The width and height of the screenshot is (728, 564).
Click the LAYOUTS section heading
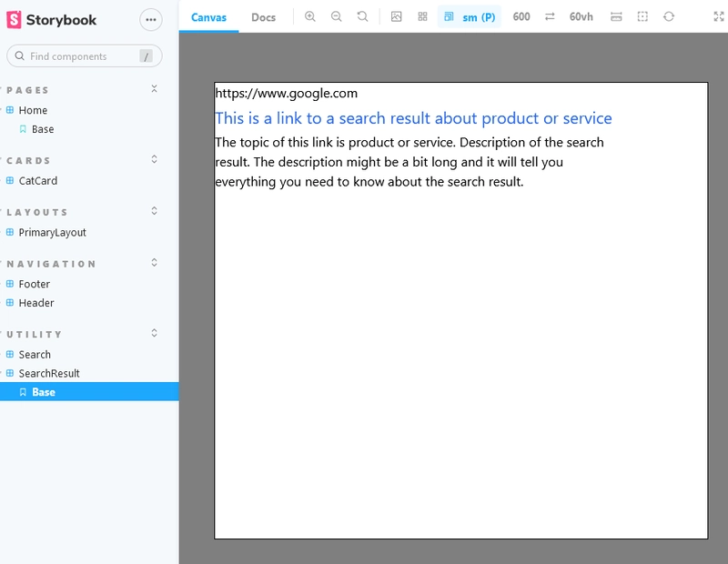37,212
